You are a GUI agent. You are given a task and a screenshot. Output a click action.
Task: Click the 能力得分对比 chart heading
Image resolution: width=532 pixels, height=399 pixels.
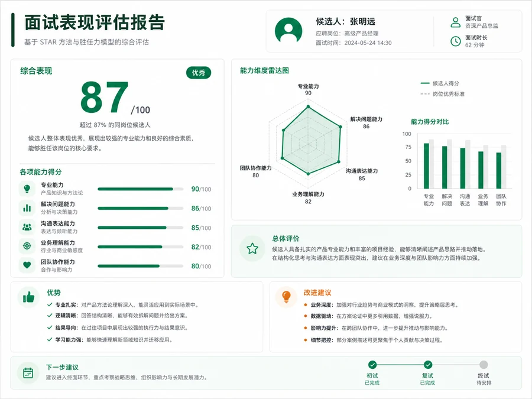(x=430, y=121)
